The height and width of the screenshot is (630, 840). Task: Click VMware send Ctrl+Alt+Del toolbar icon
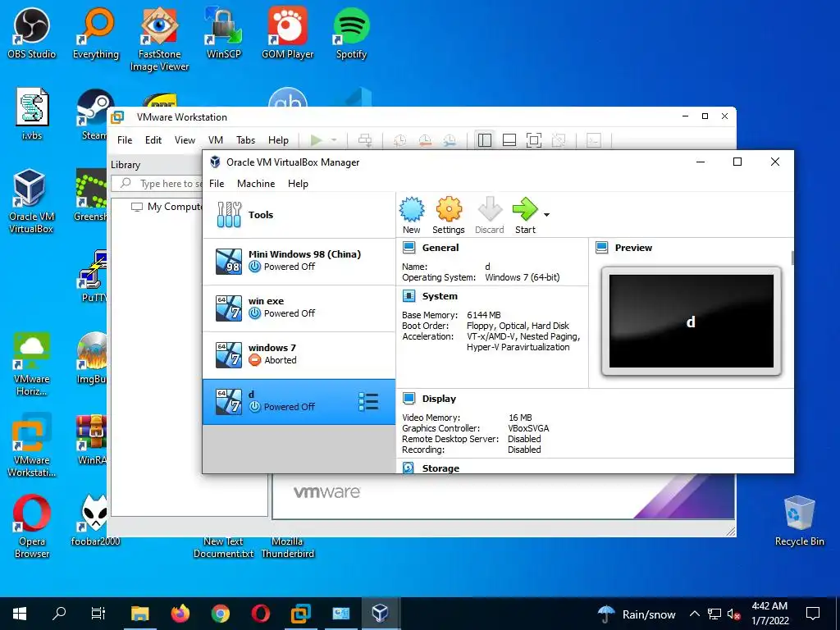point(365,140)
